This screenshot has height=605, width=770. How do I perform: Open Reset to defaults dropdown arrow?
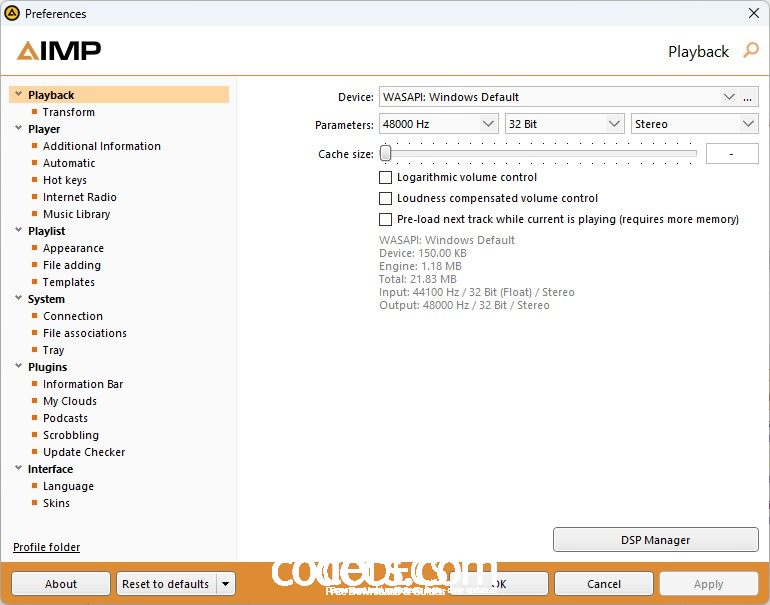click(225, 584)
